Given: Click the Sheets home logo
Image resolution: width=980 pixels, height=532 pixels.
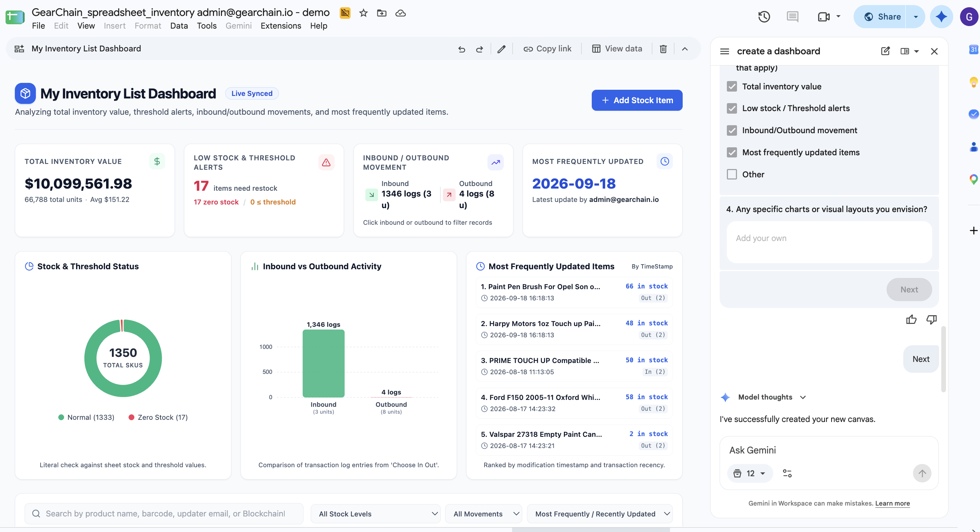Looking at the screenshot, I should click(x=15, y=17).
